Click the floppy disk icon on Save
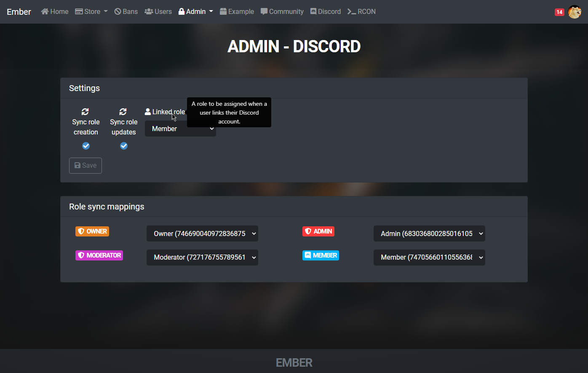Image resolution: width=588 pixels, height=373 pixels. tap(78, 165)
